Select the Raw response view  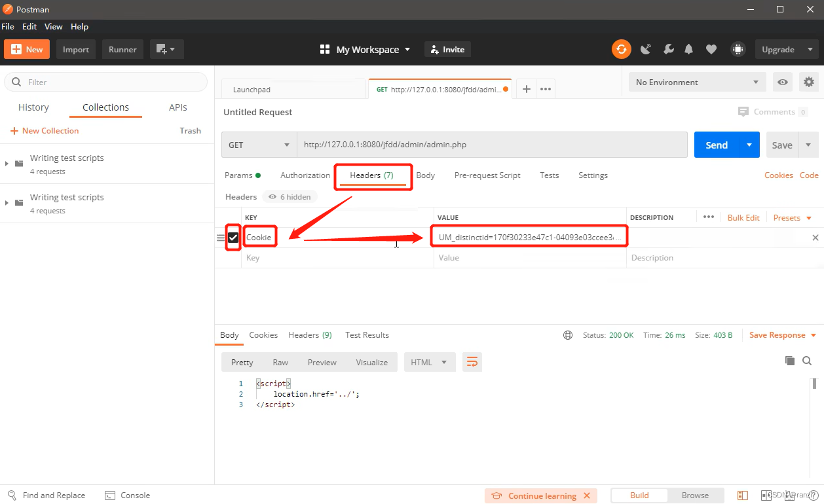coord(280,363)
